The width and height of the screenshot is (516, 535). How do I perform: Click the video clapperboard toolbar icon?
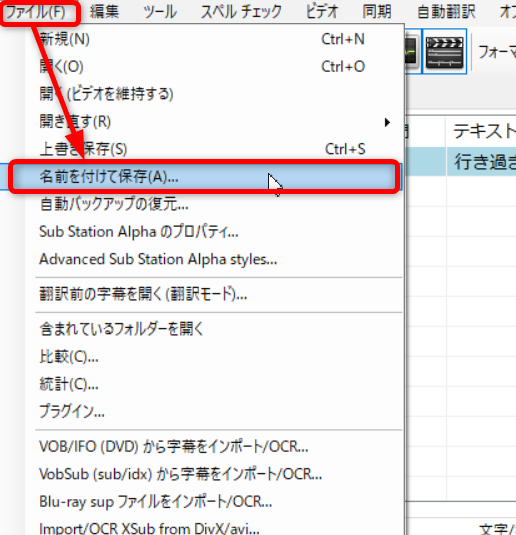coord(444,51)
